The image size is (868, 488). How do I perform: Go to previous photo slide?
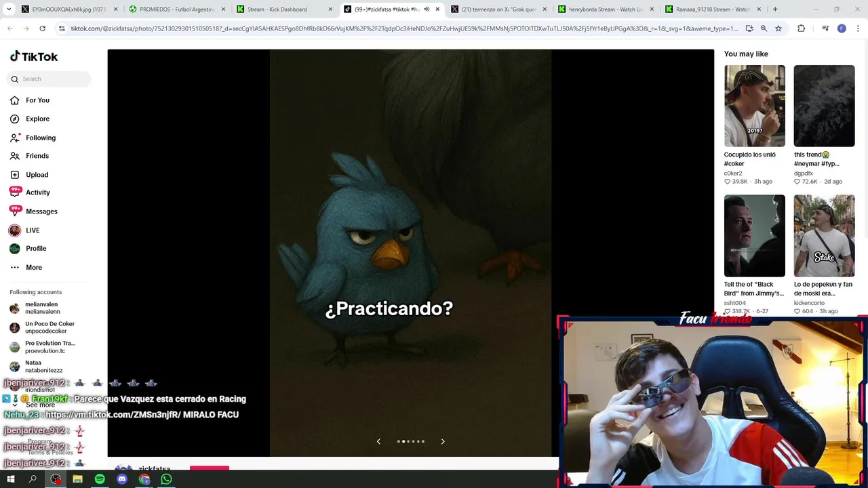(x=378, y=441)
